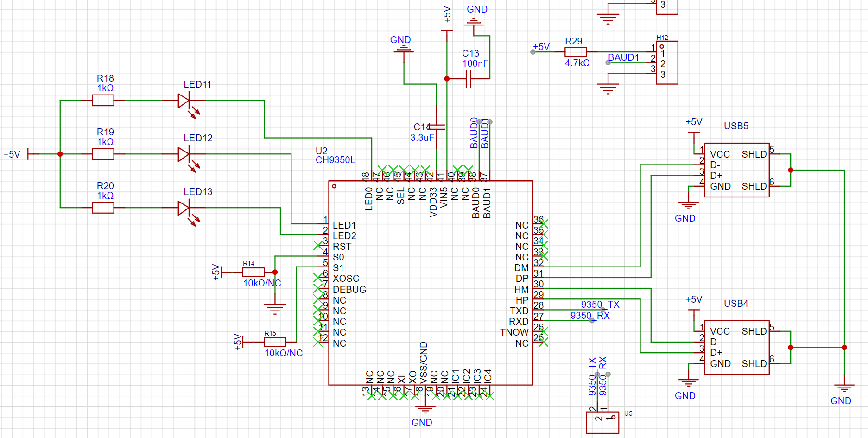Select the R29 resistor body
This screenshot has height=438, width=868.
[x=576, y=52]
